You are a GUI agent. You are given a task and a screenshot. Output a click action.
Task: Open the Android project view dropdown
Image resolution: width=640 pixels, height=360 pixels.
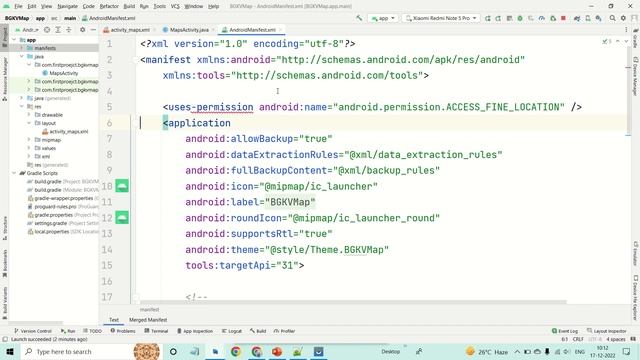pyautogui.click(x=27, y=30)
